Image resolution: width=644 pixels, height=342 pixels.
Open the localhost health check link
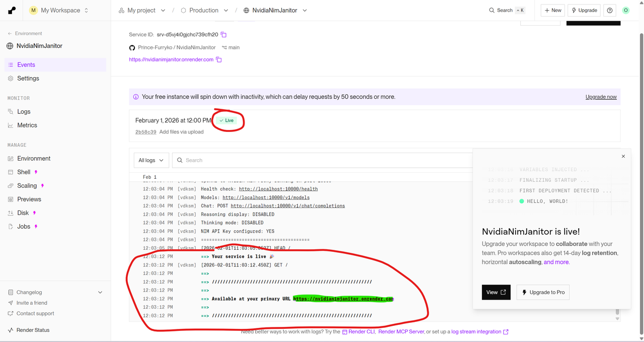(278, 189)
